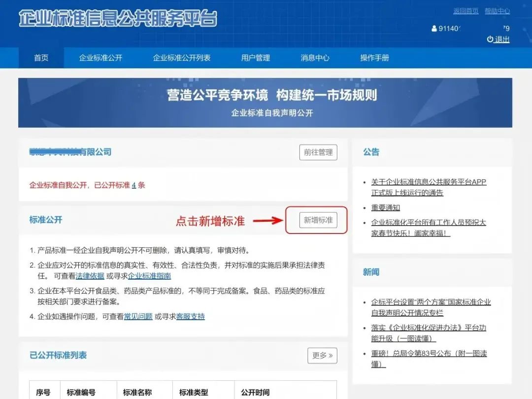Screen dimensions: 532x399
Task: Click the 退出 logout power icon
Action: (490, 39)
